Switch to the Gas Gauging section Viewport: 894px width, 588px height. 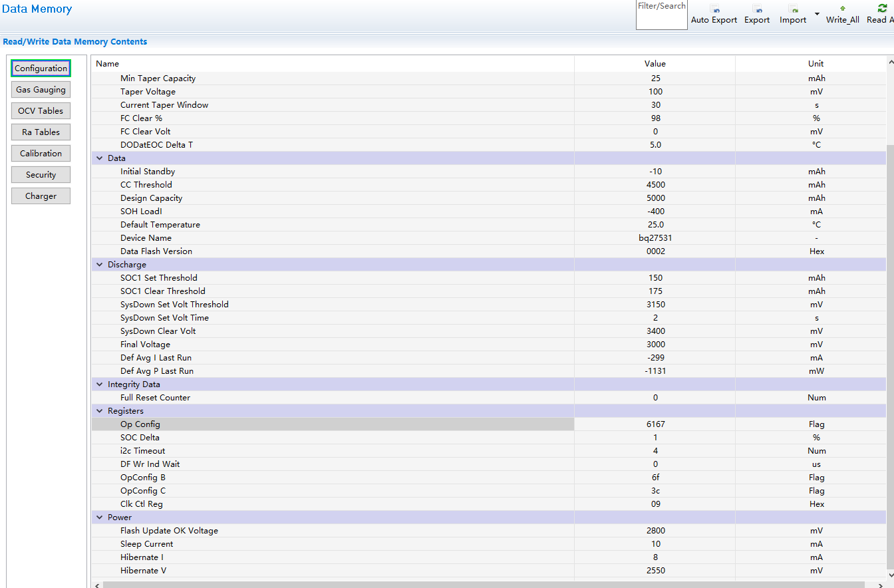click(x=41, y=90)
